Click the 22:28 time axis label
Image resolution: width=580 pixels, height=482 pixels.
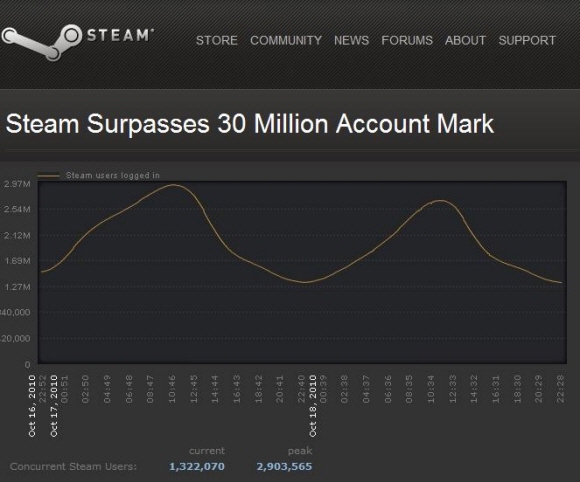[x=560, y=389]
